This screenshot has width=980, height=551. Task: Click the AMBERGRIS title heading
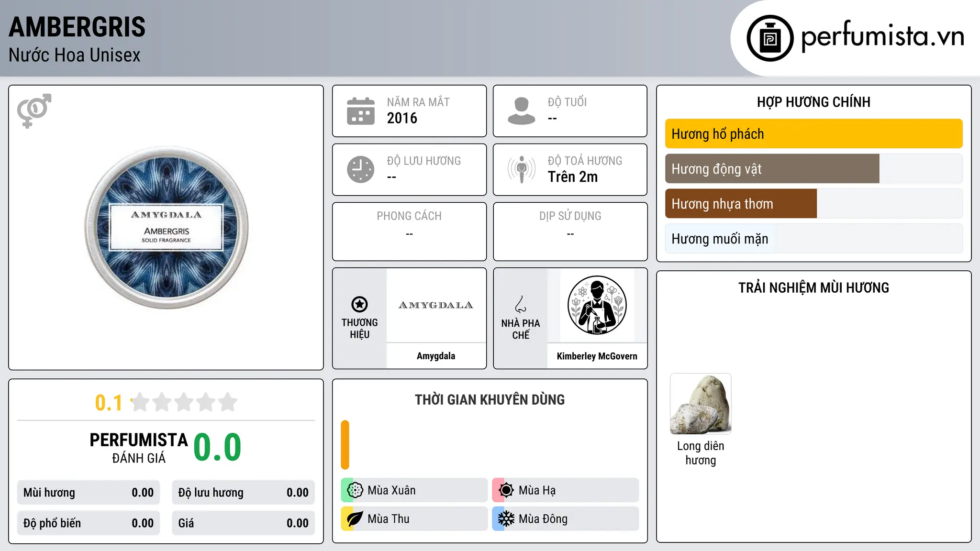click(x=77, y=27)
